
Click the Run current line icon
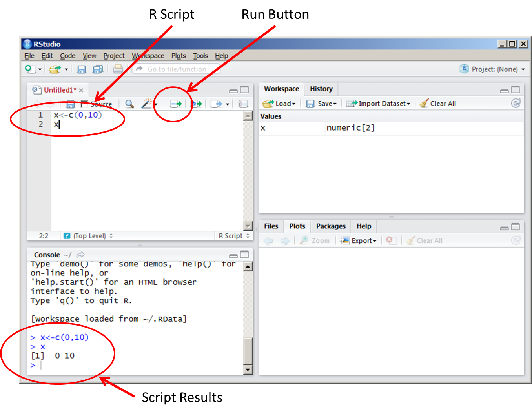(x=176, y=104)
